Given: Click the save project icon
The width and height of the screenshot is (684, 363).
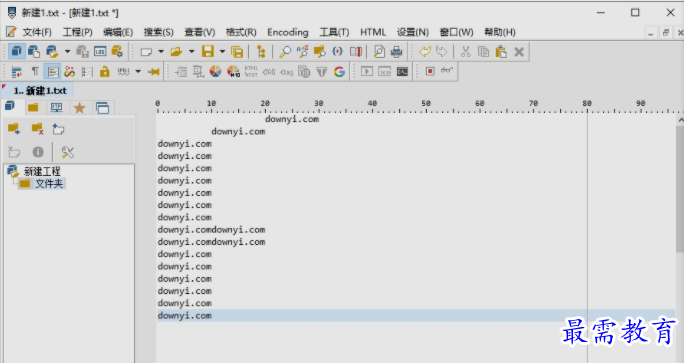Looking at the screenshot, I should 82,51.
